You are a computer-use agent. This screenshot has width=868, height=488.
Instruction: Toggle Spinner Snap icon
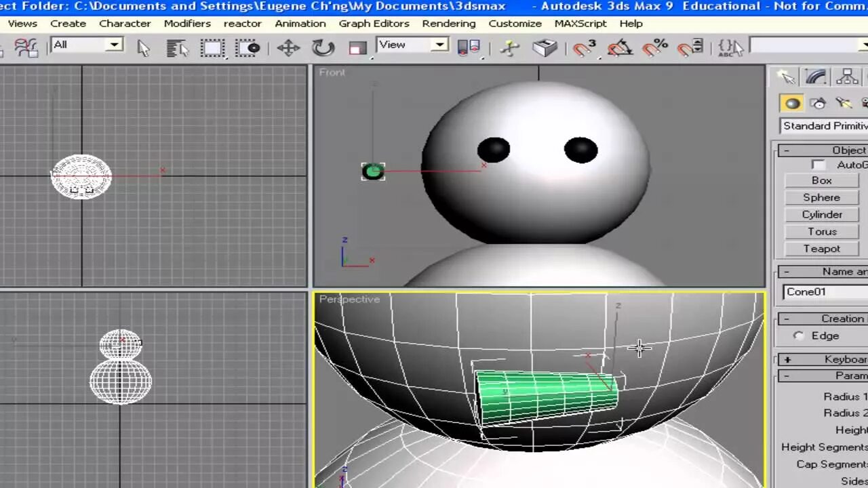[x=690, y=47]
